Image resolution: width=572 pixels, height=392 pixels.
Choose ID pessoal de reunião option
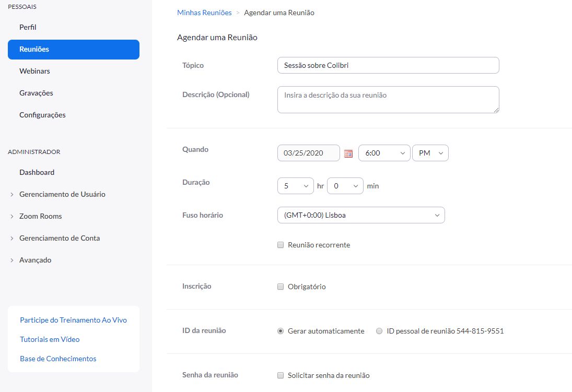379,331
